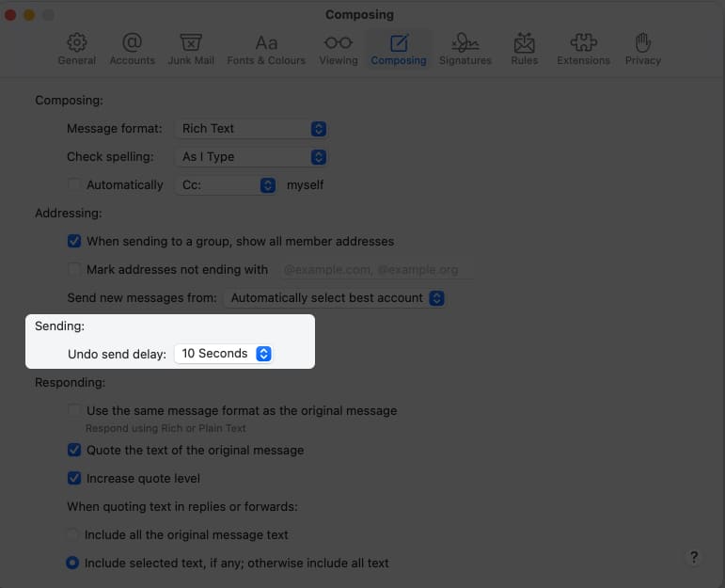The height and width of the screenshot is (588, 725).
Task: Click the Responding: section label
Action: click(70, 383)
